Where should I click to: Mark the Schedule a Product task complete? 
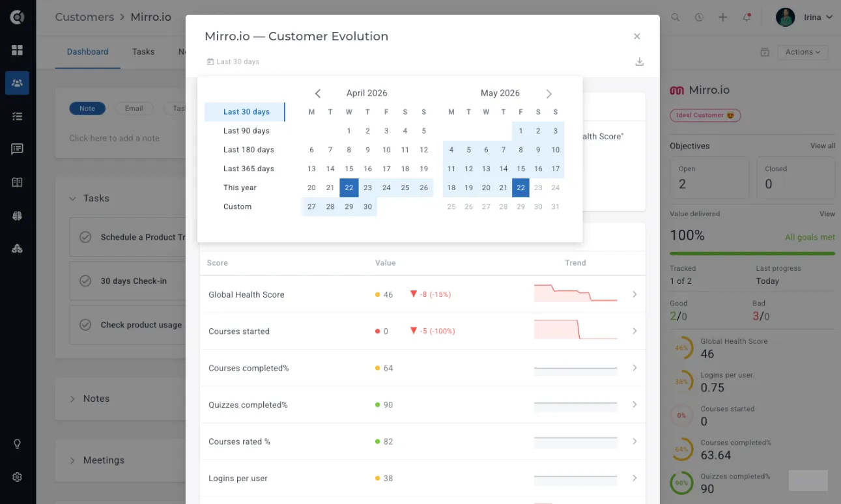85,237
